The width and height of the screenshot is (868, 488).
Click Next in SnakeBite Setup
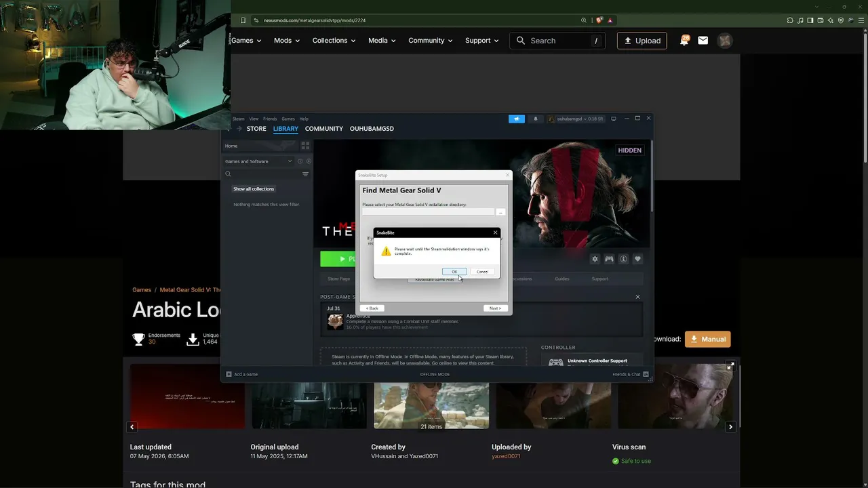(x=495, y=308)
